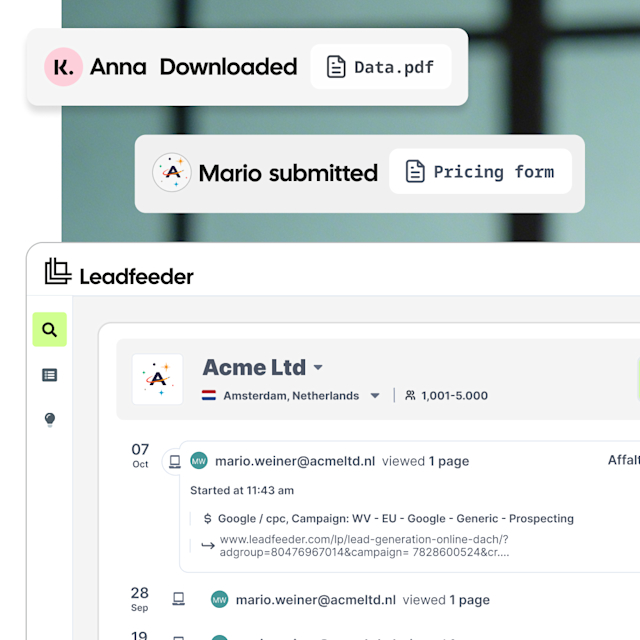
Task: Open the list view icon in sidebar
Action: tap(50, 375)
